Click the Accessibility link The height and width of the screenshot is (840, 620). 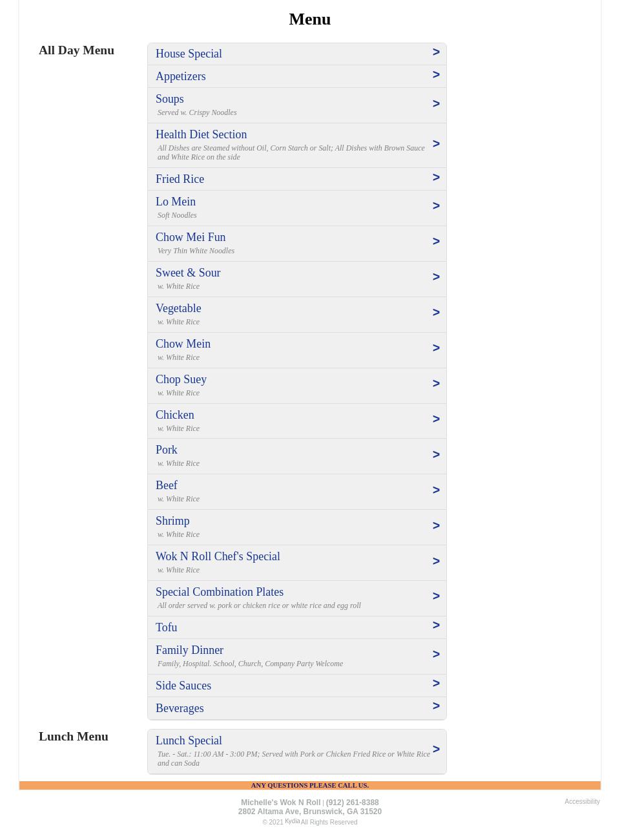coord(582,802)
